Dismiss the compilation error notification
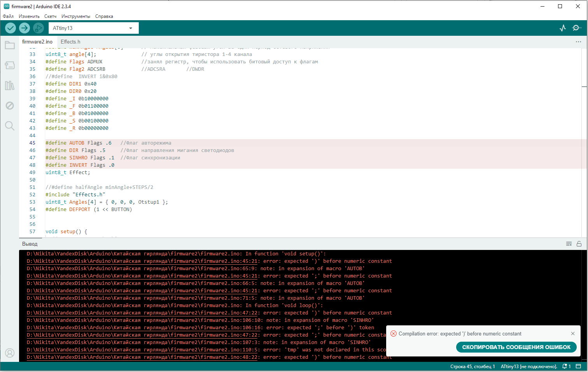588x372 pixels. (573, 334)
